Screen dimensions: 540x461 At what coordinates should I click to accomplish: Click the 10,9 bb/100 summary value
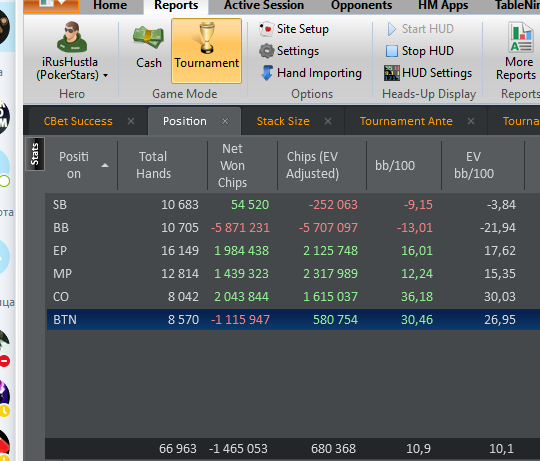click(418, 449)
